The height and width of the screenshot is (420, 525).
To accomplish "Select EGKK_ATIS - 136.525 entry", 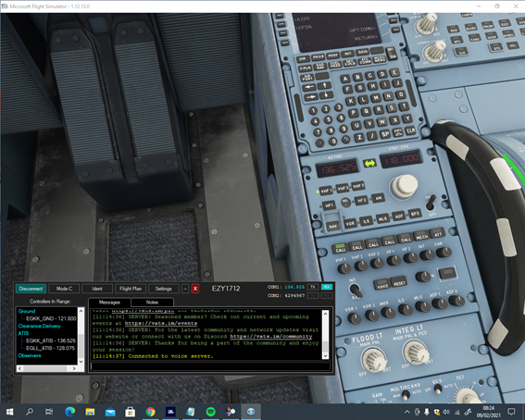I will pyautogui.click(x=51, y=340).
